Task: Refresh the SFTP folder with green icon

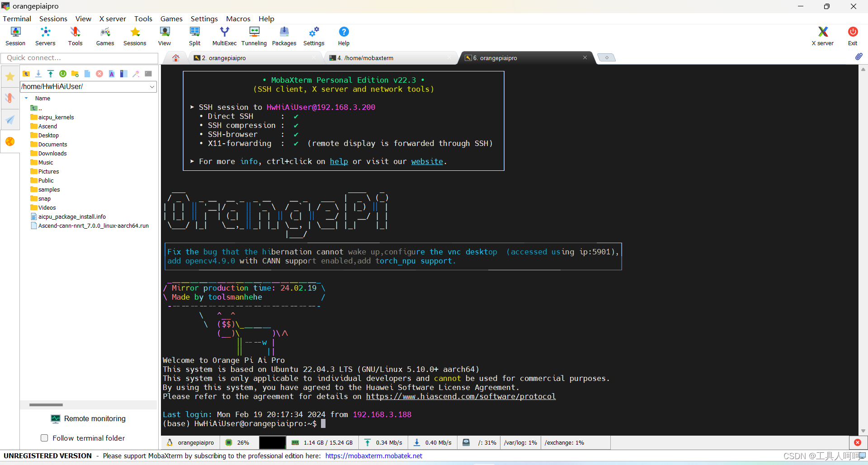Action: (63, 74)
